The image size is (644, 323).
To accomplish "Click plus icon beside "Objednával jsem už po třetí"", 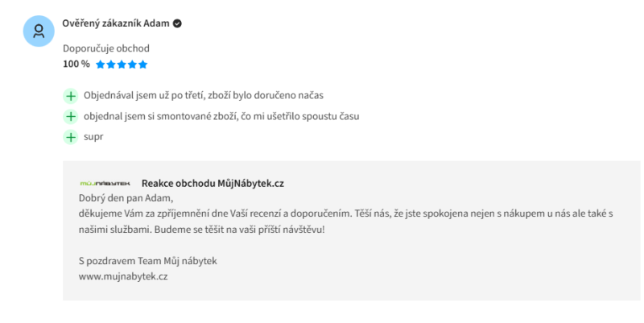I will pos(71,96).
